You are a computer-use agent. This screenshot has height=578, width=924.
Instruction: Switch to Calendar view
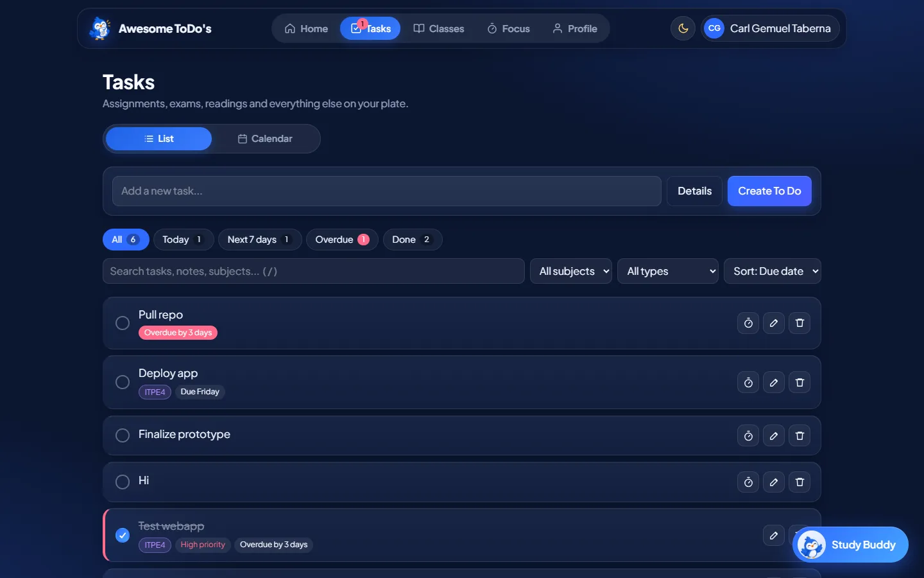coord(265,139)
